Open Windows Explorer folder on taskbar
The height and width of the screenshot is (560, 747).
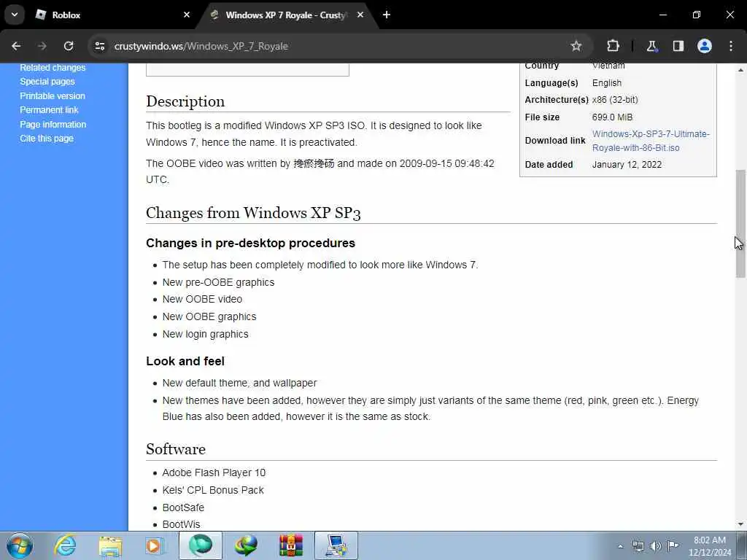coord(111,545)
